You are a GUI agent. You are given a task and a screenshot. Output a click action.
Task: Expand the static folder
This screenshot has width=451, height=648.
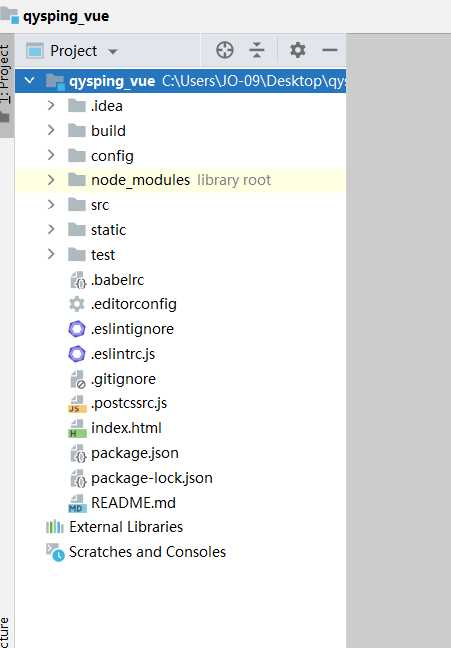pyautogui.click(x=51, y=230)
